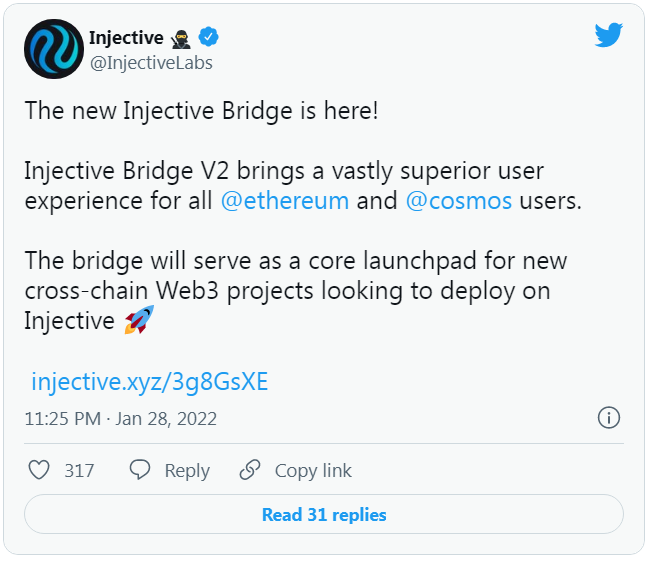Open the Injective display name

tap(126, 38)
